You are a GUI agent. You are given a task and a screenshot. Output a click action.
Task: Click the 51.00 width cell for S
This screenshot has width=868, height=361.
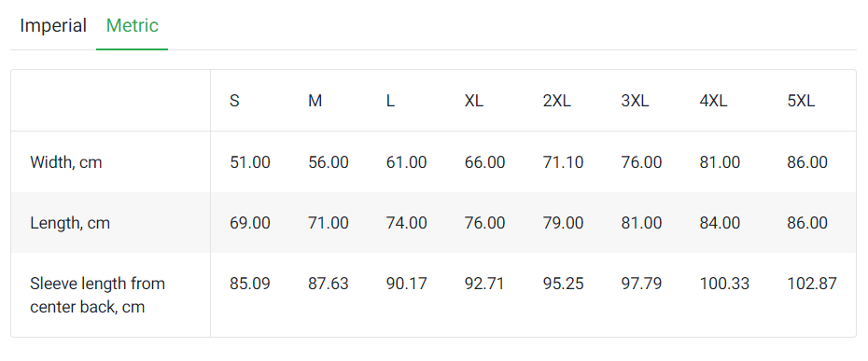pos(250,162)
